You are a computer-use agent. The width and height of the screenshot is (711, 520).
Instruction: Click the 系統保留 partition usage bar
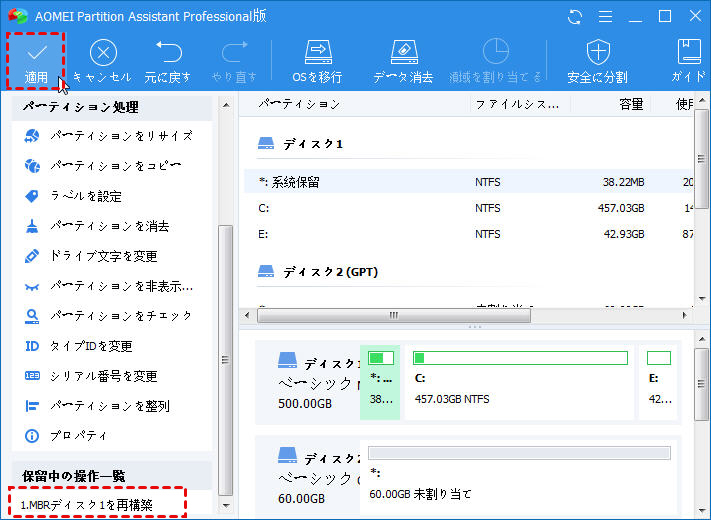pyautogui.click(x=381, y=358)
